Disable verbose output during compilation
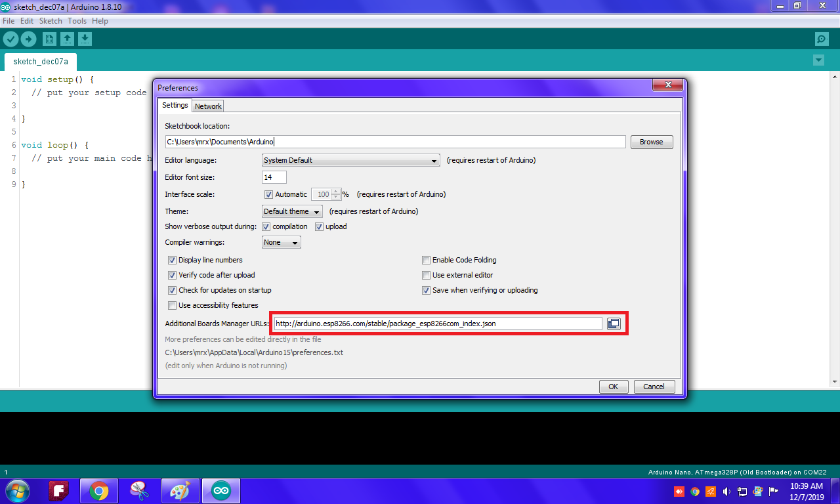Screen dimensions: 840x504 tap(266, 226)
